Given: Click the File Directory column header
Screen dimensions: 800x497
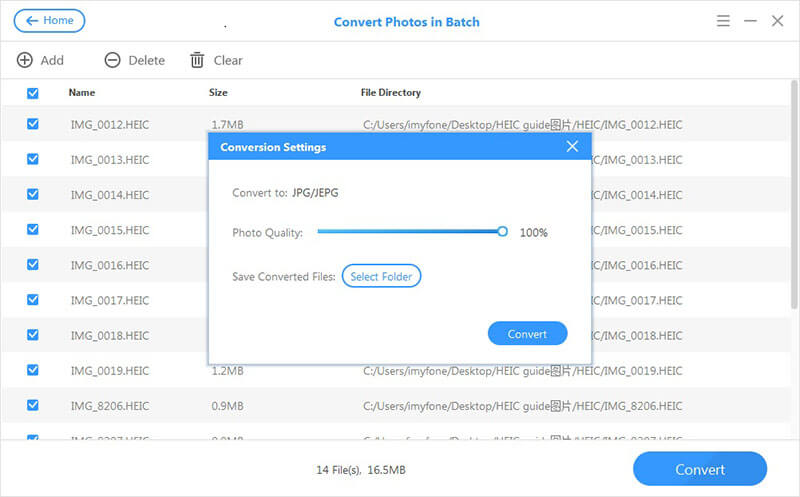Looking at the screenshot, I should coord(390,92).
